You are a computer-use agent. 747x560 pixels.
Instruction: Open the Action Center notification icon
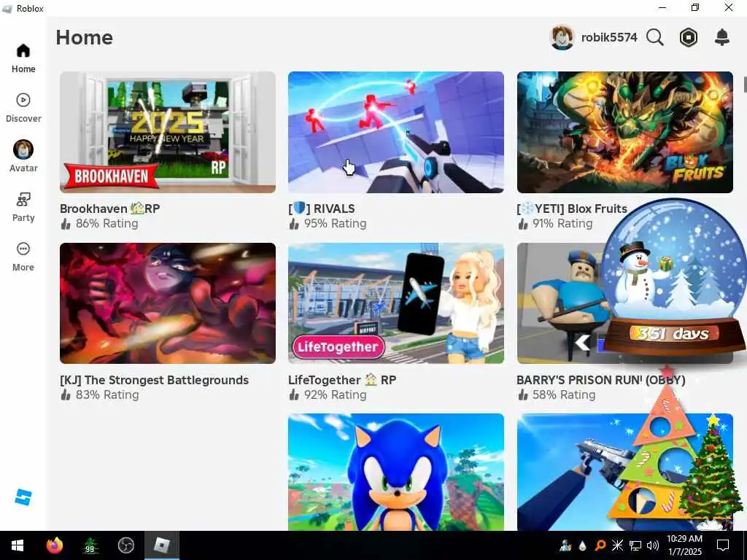point(723,545)
